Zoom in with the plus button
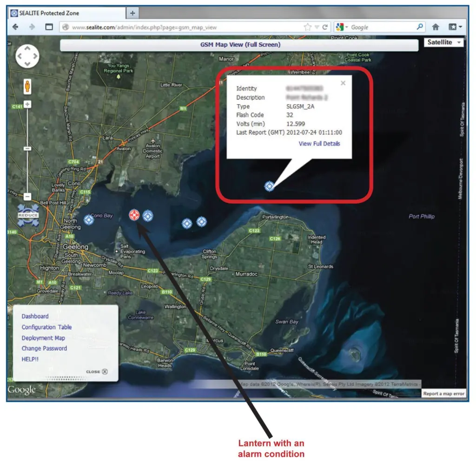Viewport: 476px width, 464px height. (27, 105)
